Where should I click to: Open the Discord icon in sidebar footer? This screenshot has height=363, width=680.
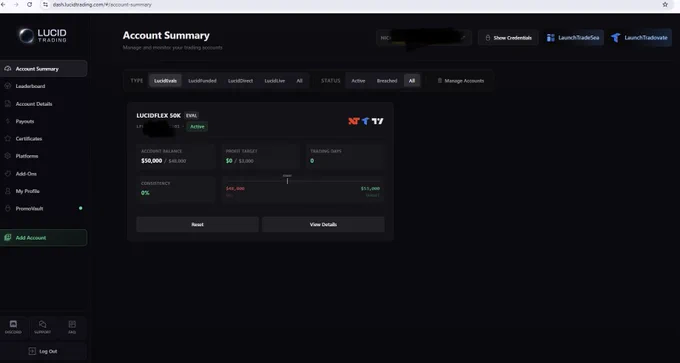click(13, 324)
